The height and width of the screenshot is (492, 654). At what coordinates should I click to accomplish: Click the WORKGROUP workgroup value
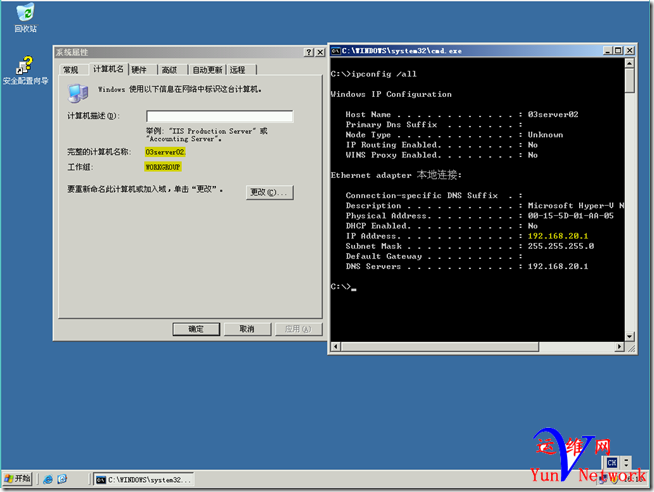click(163, 167)
